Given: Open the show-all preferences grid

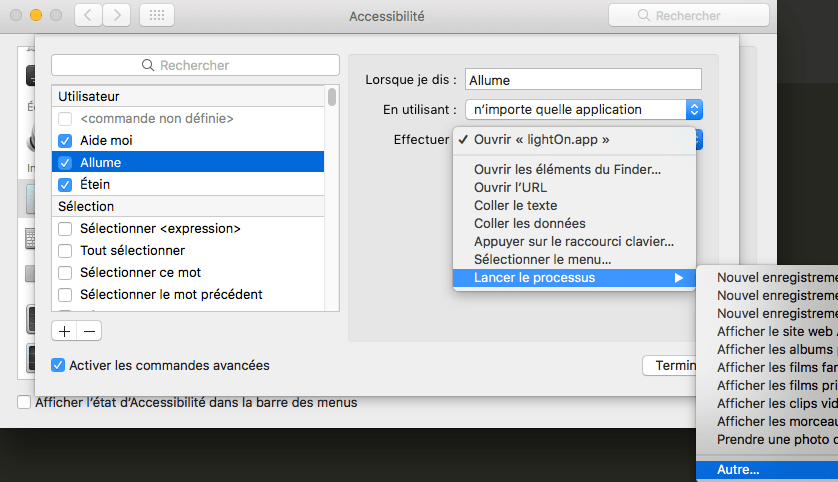Looking at the screenshot, I should point(157,15).
